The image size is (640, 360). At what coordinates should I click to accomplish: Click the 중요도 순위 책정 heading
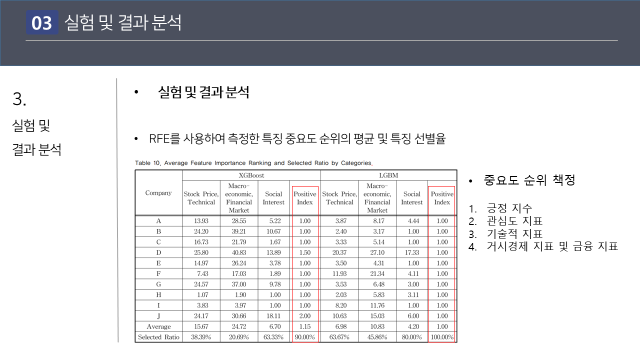coord(529,180)
